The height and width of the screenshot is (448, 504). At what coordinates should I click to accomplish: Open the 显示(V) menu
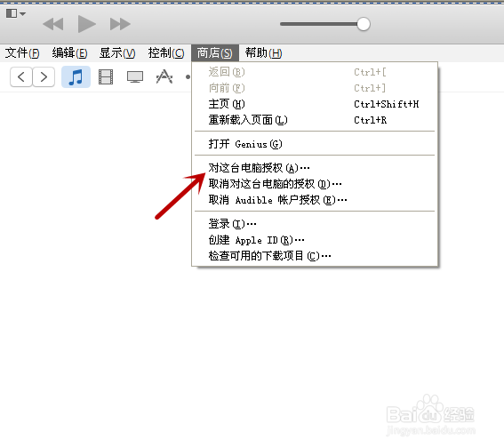pos(117,53)
